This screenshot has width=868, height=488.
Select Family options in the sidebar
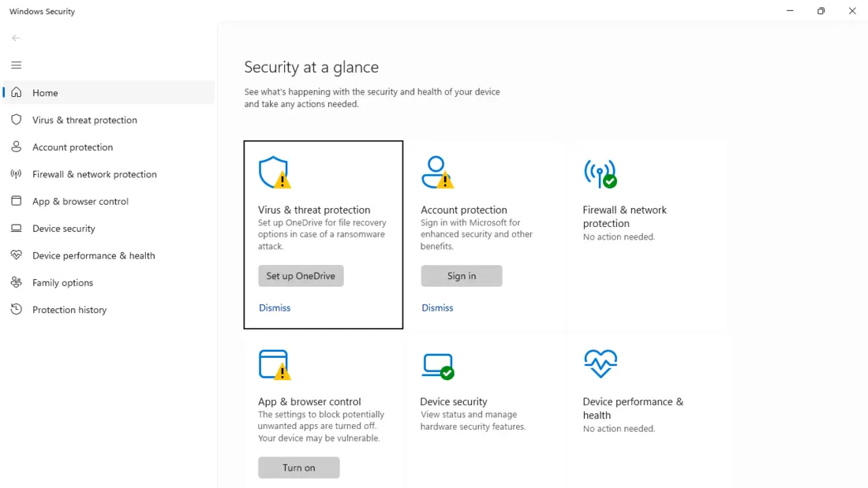click(109, 282)
